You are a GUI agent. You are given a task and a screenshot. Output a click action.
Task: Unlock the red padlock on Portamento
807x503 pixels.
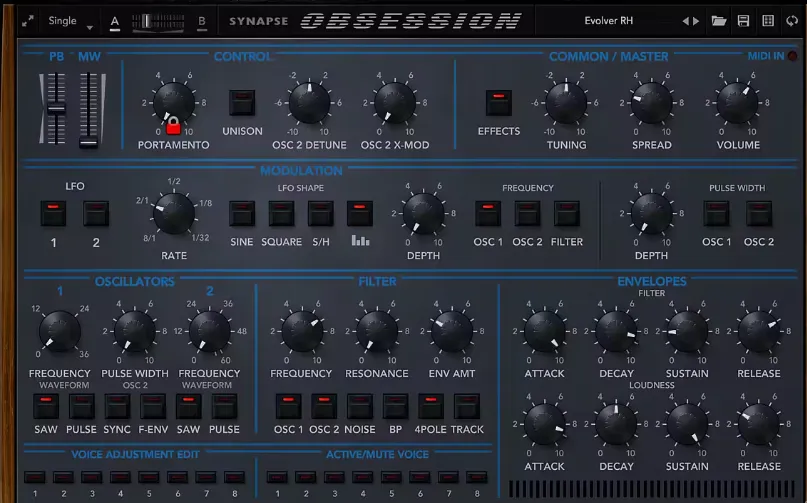(173, 126)
